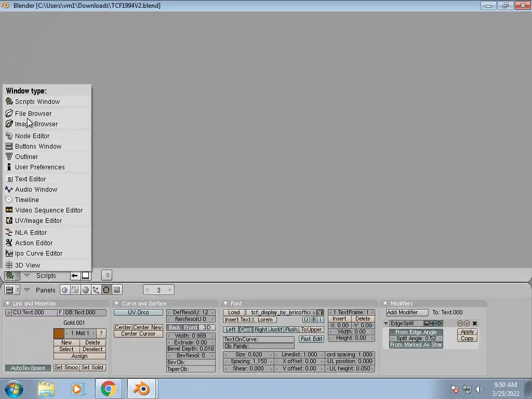Viewport: 532px width, 399px height.
Task: Open Google Chrome from taskbar
Action: (108, 389)
